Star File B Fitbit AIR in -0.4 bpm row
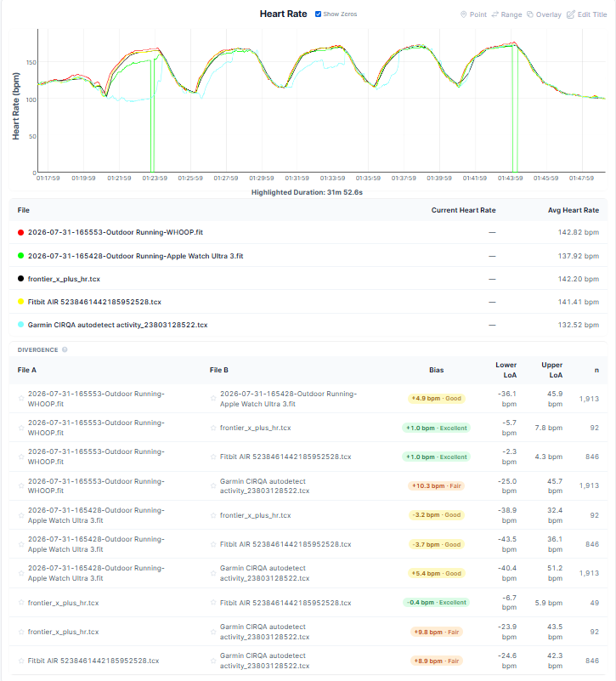Screen dimensions: 616x681 [x=213, y=603]
